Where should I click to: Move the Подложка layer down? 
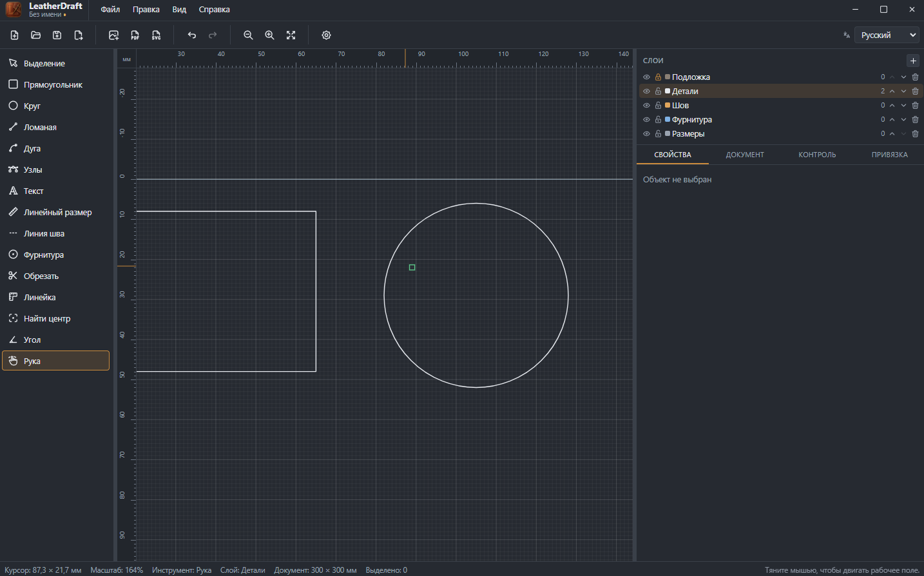[x=904, y=77]
